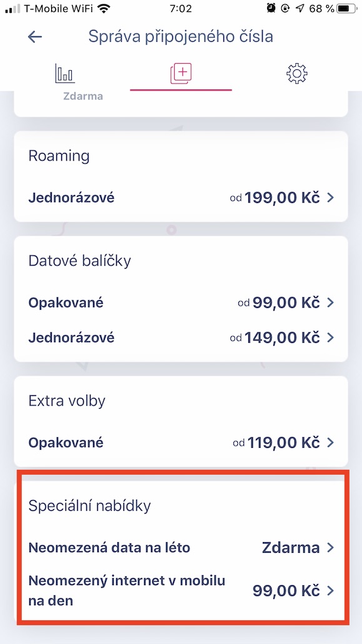Tap the back arrow to leave Správa připojeného čísla
The width and height of the screenshot is (362, 644).
[34, 37]
